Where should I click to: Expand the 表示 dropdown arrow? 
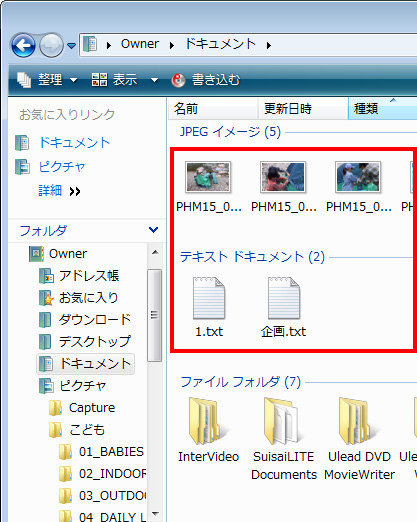pos(154,80)
